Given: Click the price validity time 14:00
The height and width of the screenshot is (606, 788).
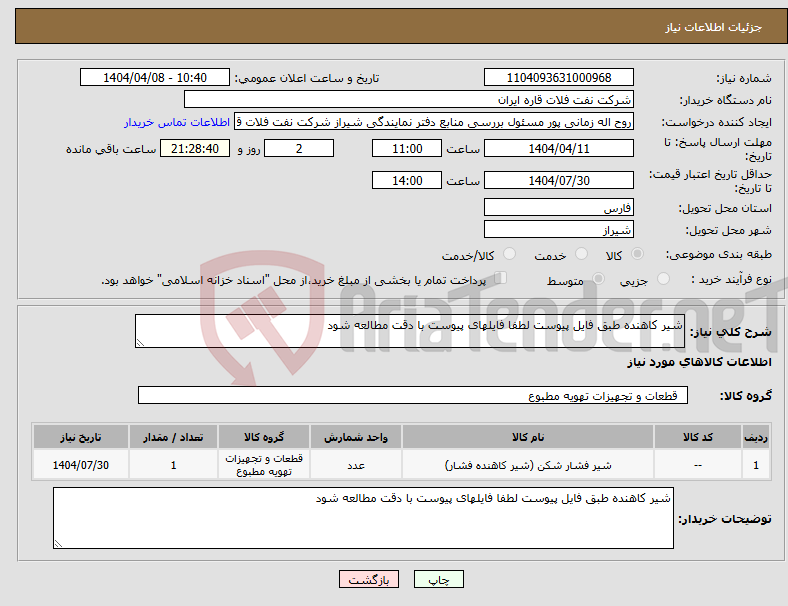Looking at the screenshot, I should click(x=407, y=180).
